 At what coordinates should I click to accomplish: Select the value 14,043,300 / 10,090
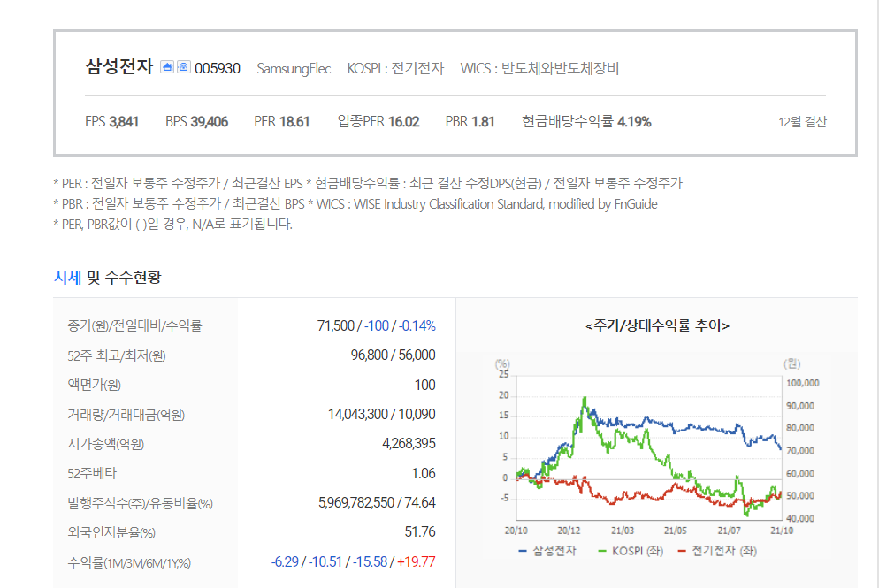(382, 414)
